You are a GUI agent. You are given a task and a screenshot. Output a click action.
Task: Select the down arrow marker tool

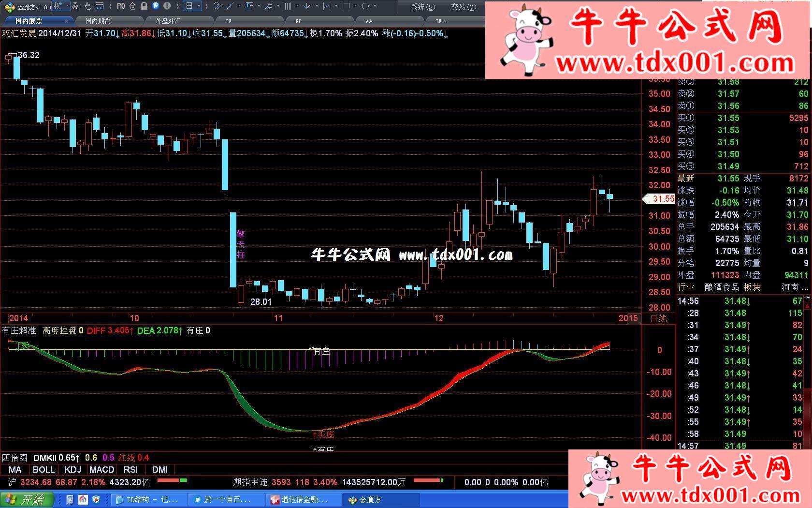coord(307,6)
